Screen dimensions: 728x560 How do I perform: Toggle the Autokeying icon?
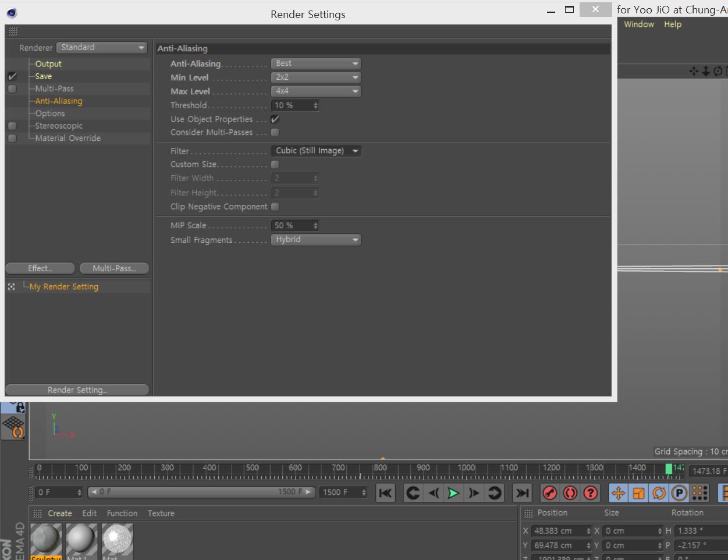point(570,493)
